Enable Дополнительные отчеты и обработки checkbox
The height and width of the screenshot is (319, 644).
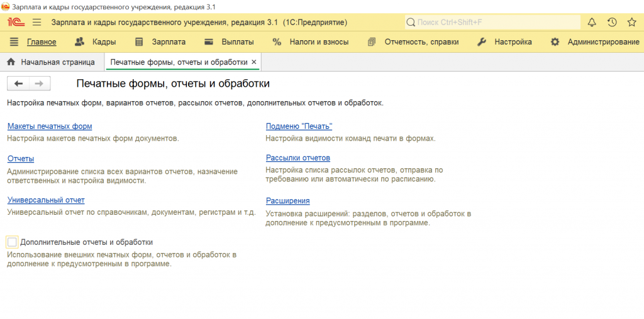12,242
